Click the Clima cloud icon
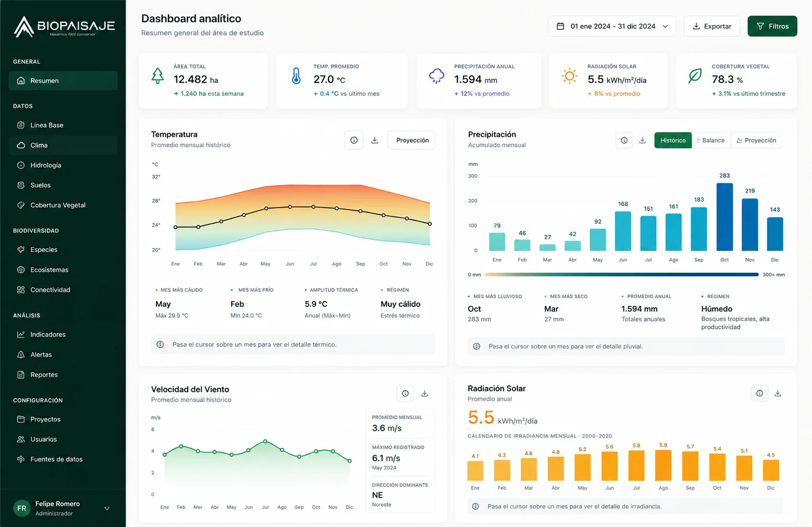 coord(21,145)
